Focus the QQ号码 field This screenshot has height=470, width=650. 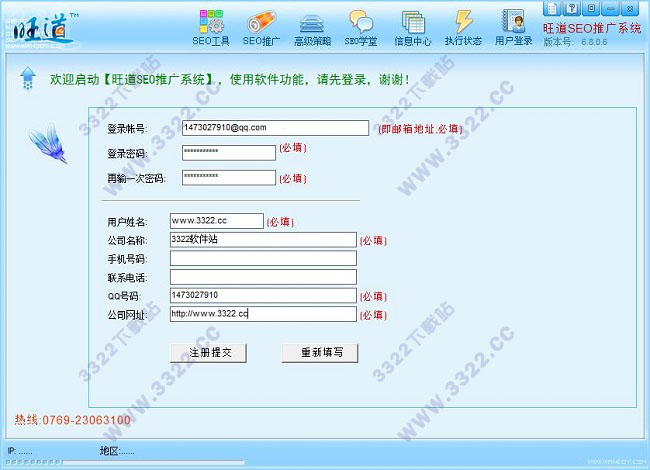click(263, 296)
